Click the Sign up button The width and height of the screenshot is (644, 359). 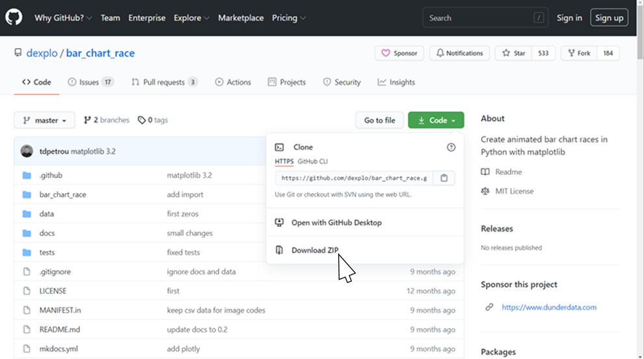(609, 18)
